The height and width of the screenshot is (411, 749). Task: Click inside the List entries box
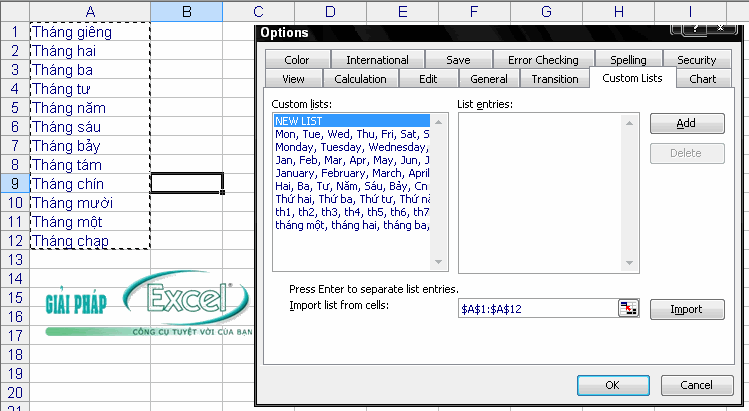pyautogui.click(x=546, y=190)
